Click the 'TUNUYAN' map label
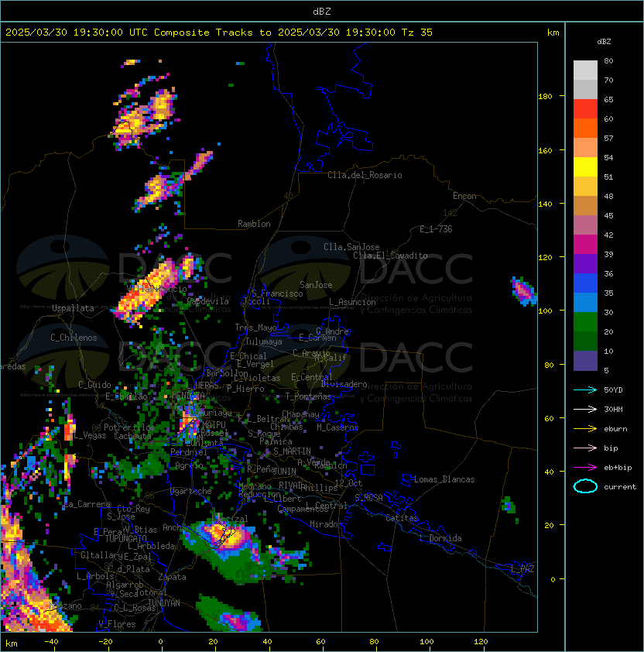Screen dimensions: 644x652 coord(164,603)
